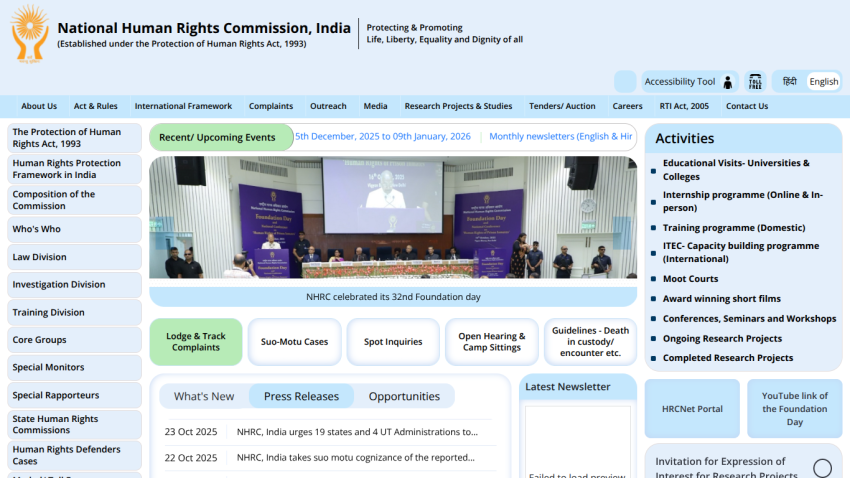Open Tenders/ Auction menu

coord(562,106)
